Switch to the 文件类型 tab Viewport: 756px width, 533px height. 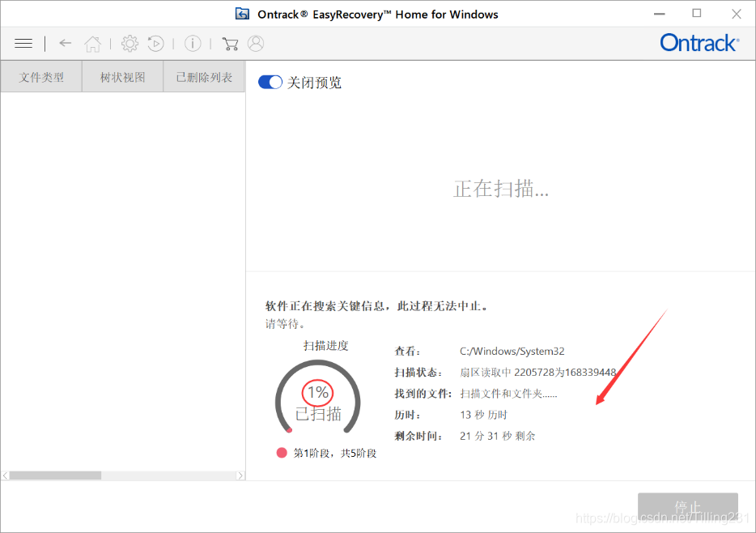point(41,77)
